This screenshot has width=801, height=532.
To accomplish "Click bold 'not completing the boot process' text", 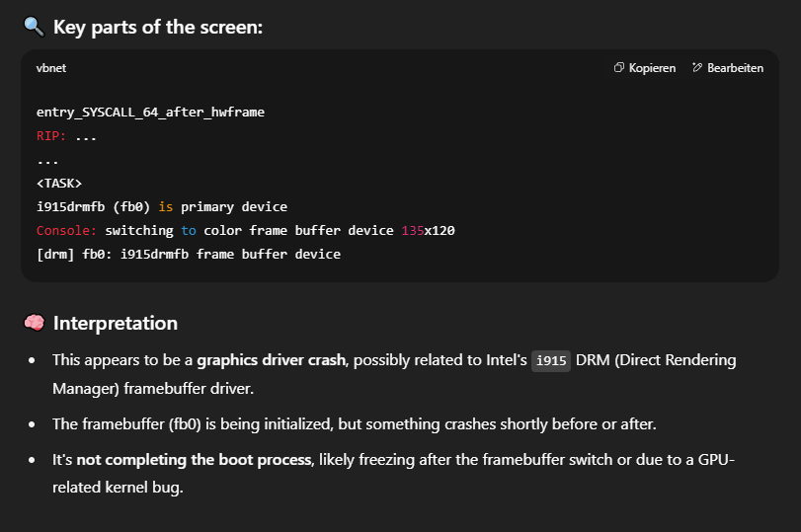I will (195, 460).
